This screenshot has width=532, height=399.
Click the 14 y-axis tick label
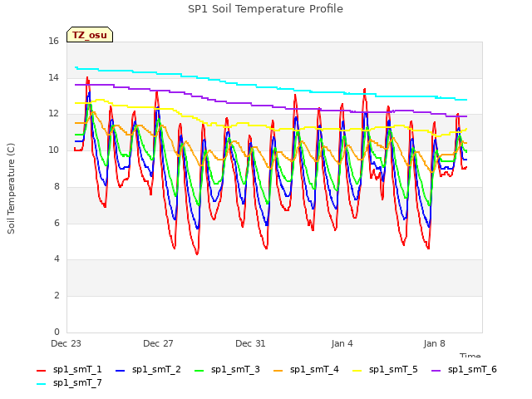coord(53,77)
